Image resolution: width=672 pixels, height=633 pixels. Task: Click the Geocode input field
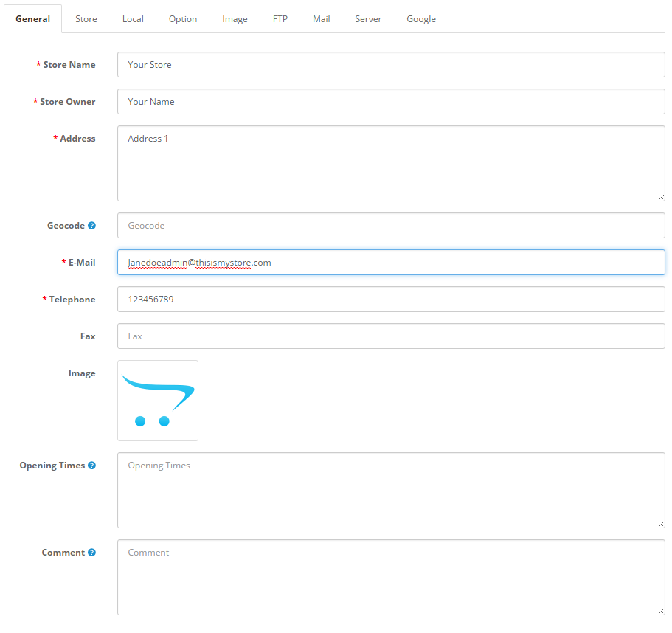pyautogui.click(x=391, y=226)
